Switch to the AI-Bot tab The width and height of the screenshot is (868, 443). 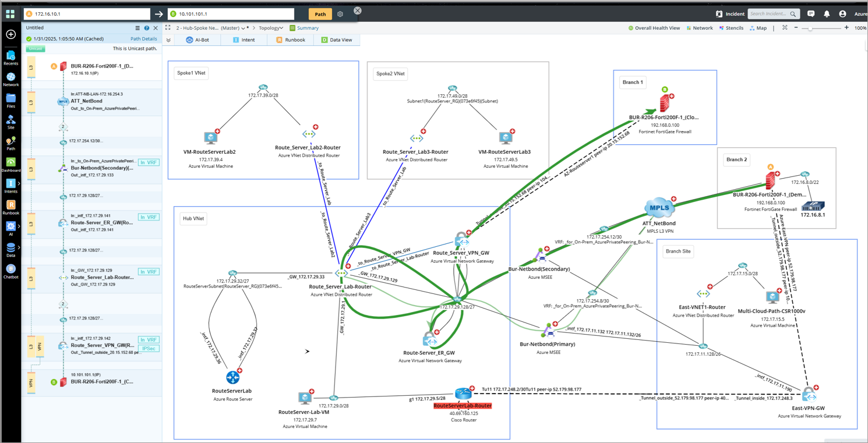[x=197, y=40]
